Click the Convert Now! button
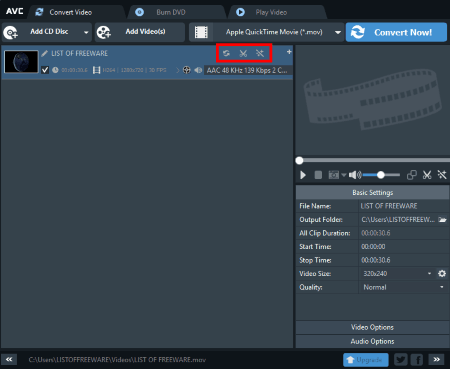This screenshot has height=369, width=450. click(396, 32)
